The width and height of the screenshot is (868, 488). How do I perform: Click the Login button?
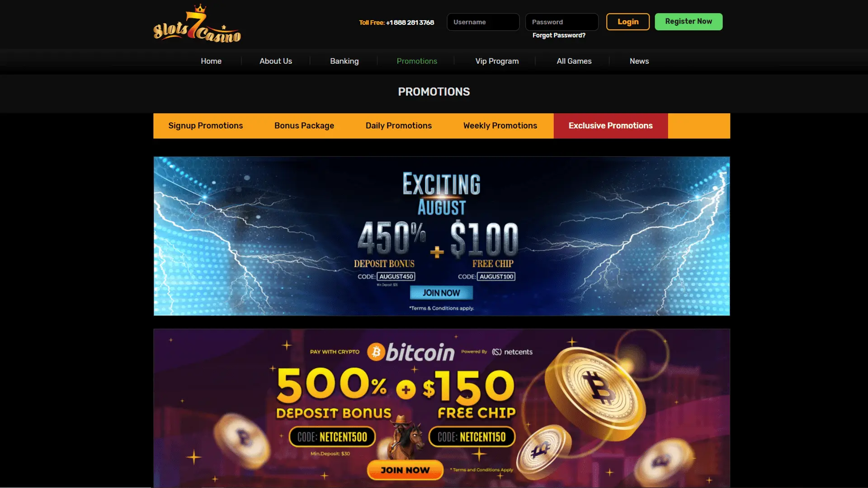(627, 22)
